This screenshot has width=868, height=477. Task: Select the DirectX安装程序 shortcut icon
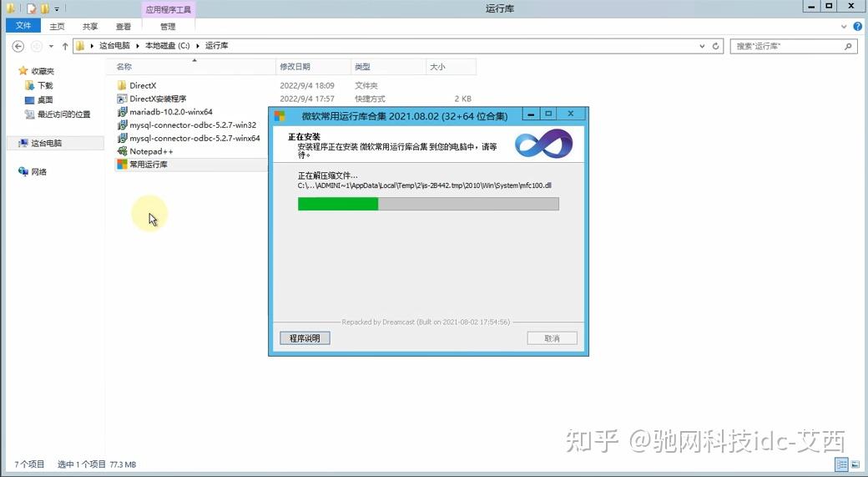coord(123,99)
